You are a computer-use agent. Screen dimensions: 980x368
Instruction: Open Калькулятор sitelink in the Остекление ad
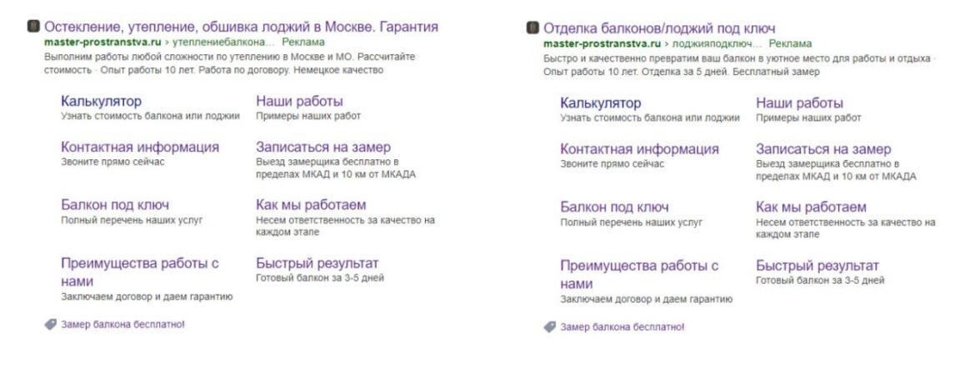101,101
